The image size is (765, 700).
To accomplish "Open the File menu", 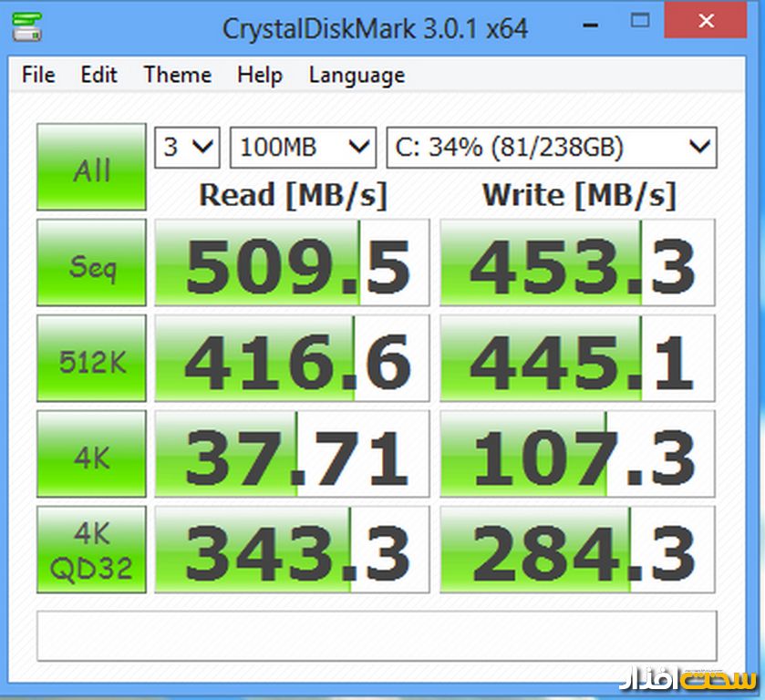I will [38, 75].
